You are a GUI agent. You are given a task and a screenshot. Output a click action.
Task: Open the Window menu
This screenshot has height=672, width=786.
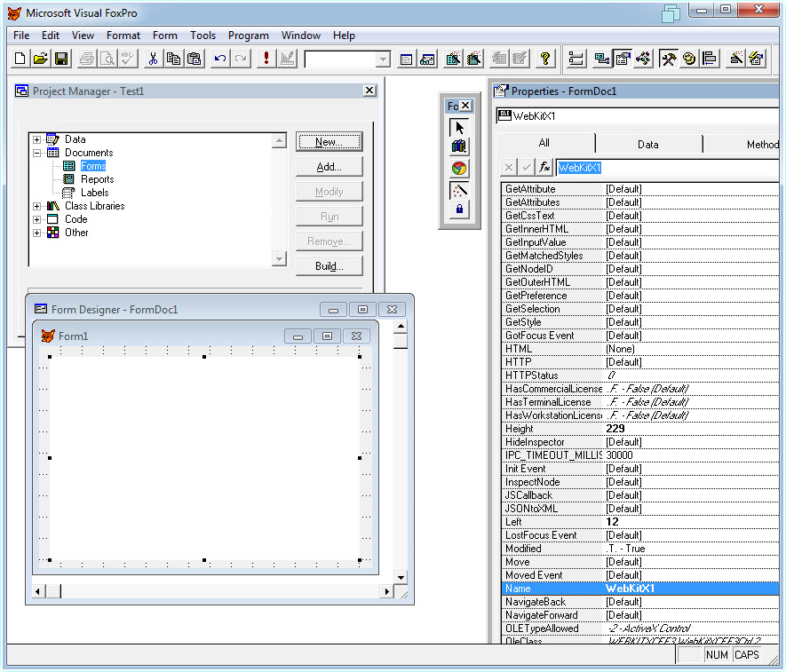301,36
